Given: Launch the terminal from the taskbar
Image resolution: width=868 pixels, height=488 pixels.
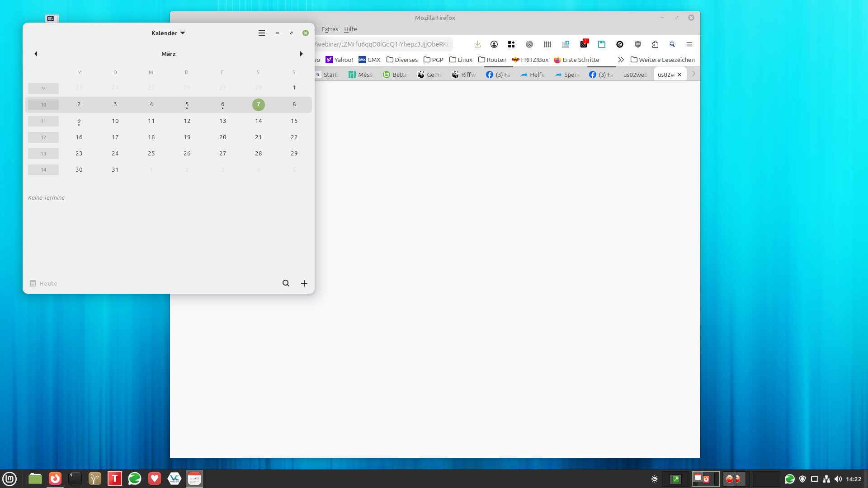Looking at the screenshot, I should click(75, 479).
